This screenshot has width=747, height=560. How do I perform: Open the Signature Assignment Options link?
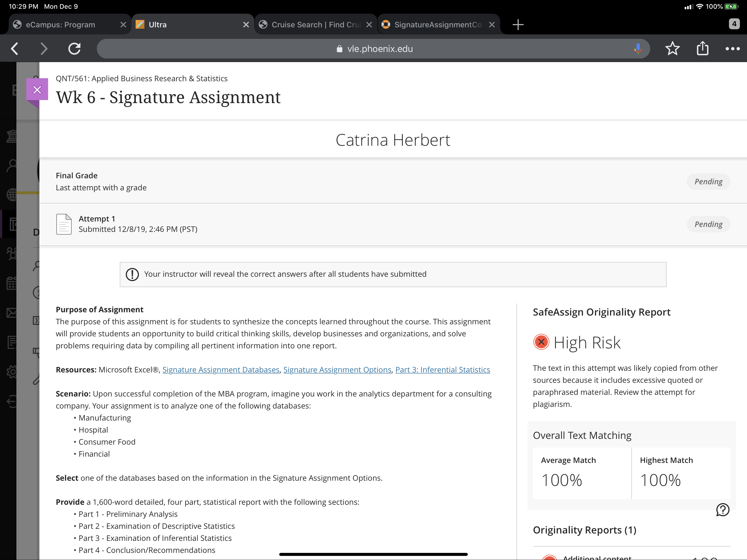click(x=337, y=370)
